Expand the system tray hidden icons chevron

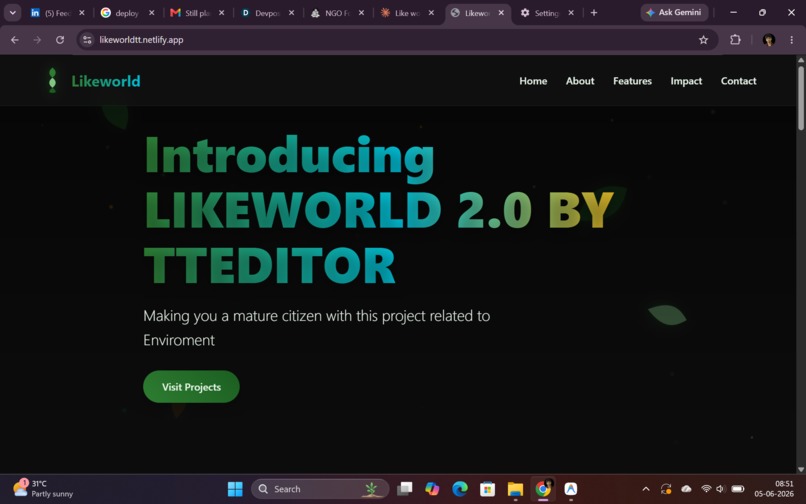coord(646,489)
